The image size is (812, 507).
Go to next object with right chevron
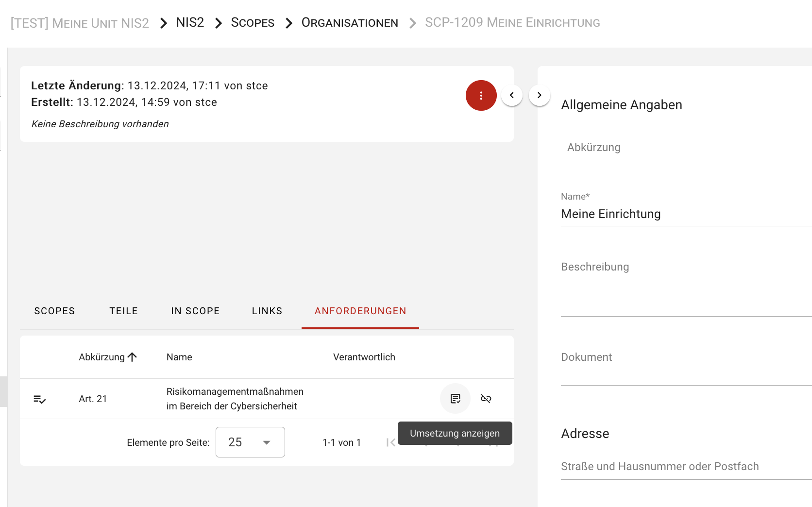539,95
